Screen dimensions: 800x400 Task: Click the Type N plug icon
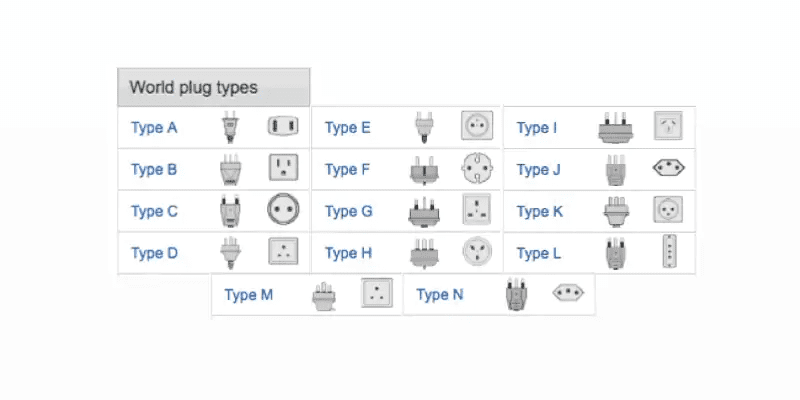click(x=516, y=294)
